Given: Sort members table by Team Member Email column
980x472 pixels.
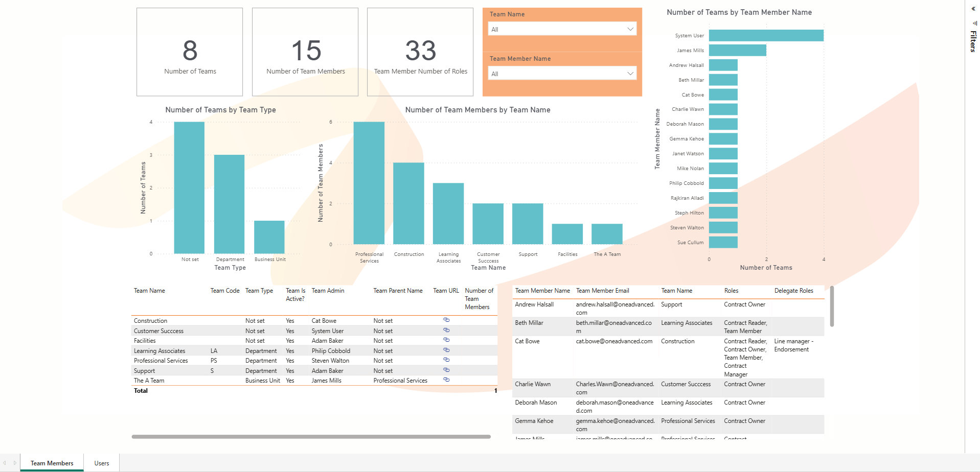Looking at the screenshot, I should click(x=603, y=291).
